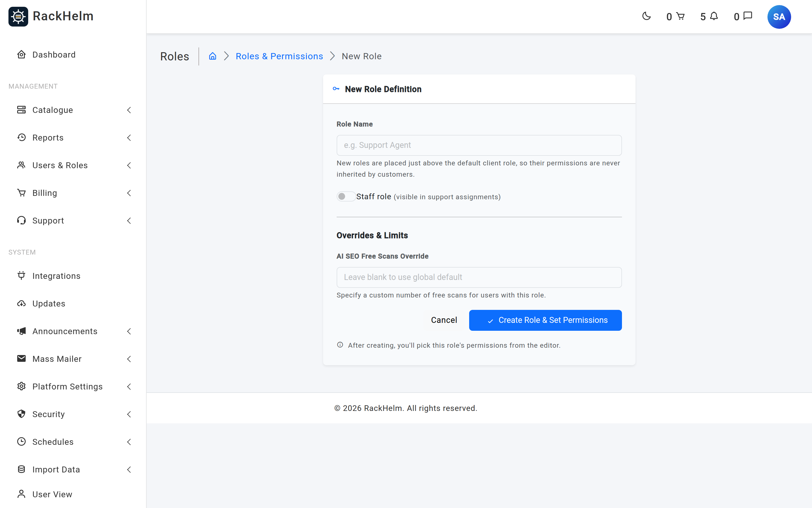Click the Import Data database icon
The image size is (812, 508).
[x=21, y=469]
